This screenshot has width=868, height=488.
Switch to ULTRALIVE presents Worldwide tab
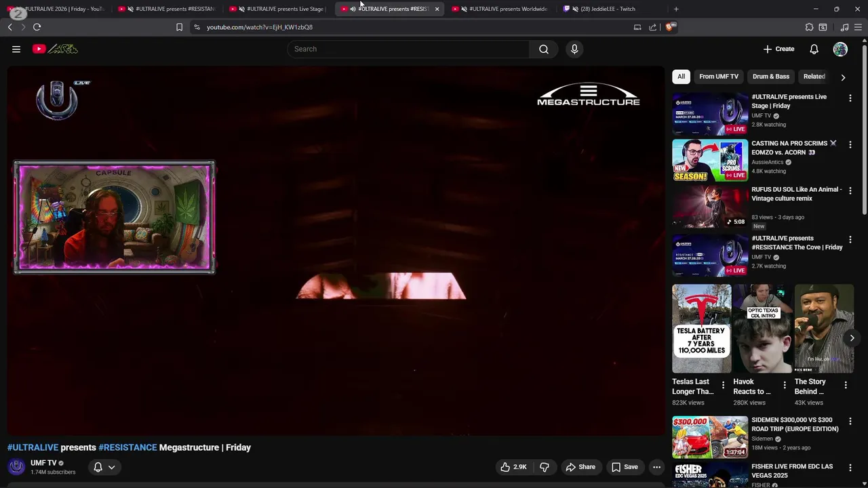pos(502,9)
